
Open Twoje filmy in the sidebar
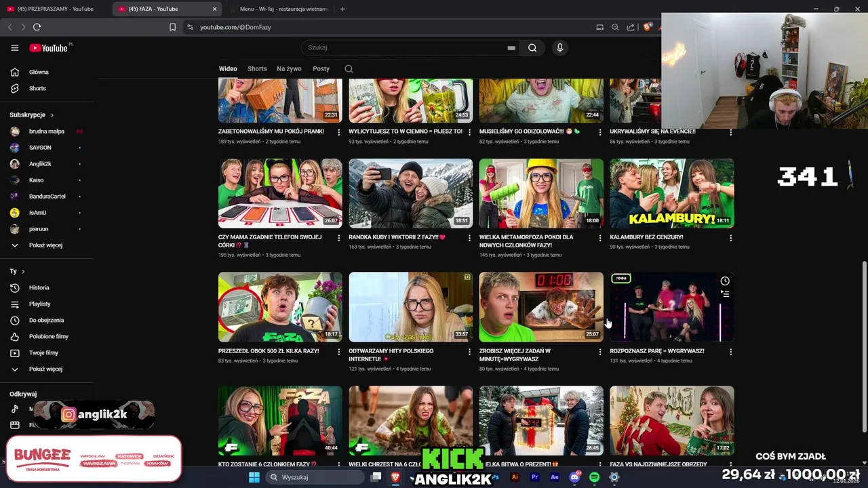[x=44, y=352]
